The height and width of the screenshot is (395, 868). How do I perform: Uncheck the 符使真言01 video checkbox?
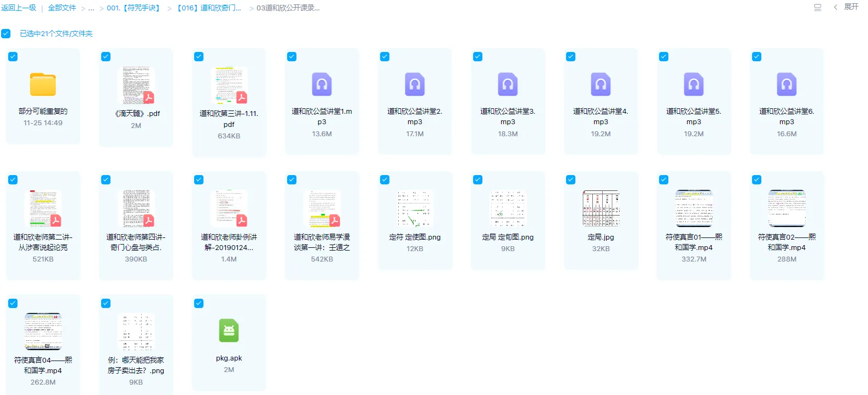tap(664, 180)
